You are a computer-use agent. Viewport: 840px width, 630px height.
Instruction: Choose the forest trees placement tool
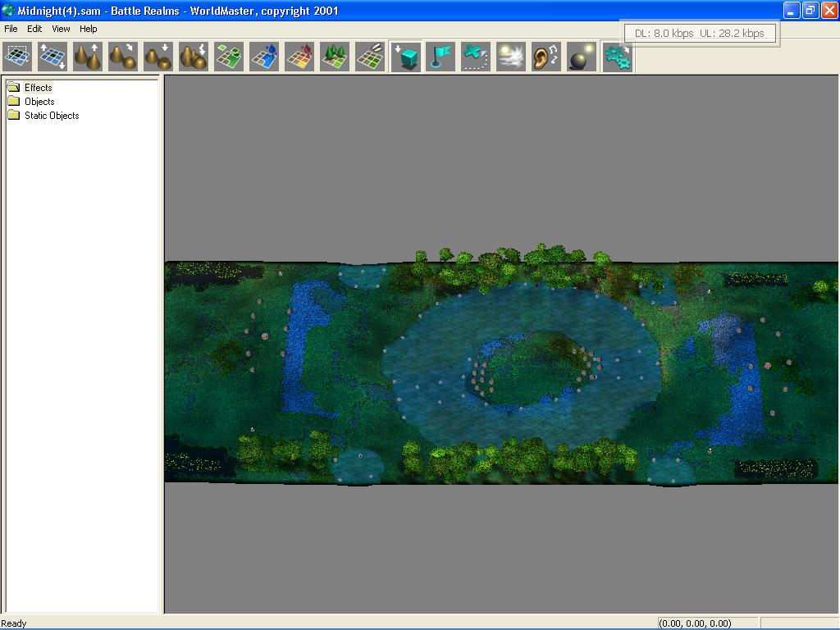[335, 57]
